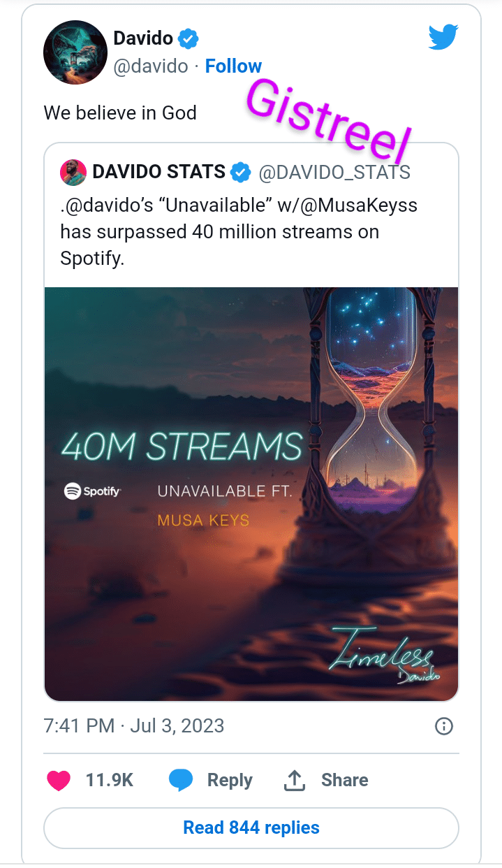Image resolution: width=502 pixels, height=868 pixels.
Task: Click the share upload arrow icon
Action: pyautogui.click(x=295, y=781)
